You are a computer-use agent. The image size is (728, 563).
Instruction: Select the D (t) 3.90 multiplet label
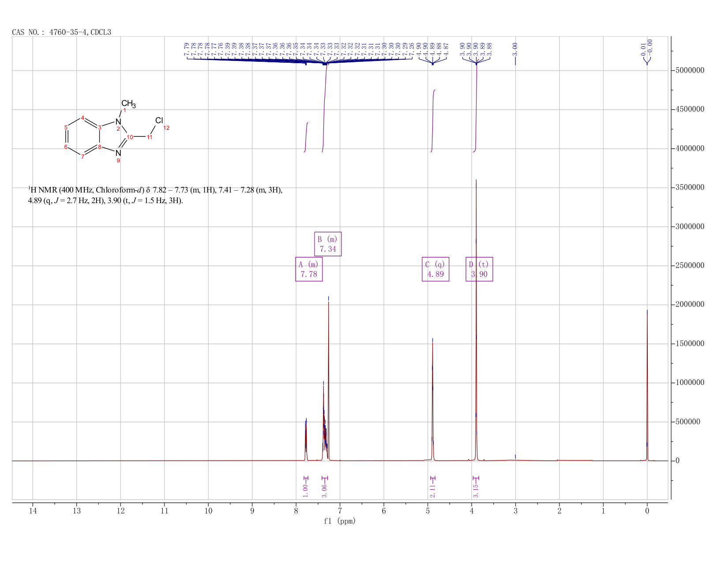[x=479, y=269]
